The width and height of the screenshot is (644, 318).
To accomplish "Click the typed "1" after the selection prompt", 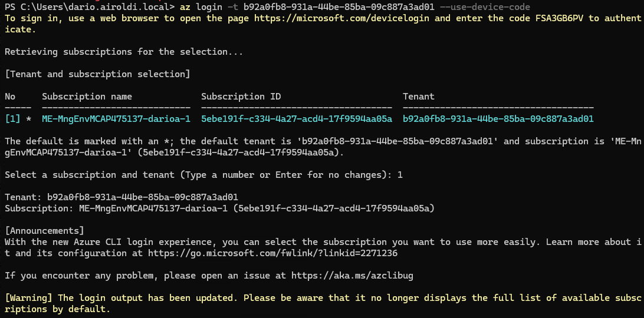I will [x=400, y=175].
